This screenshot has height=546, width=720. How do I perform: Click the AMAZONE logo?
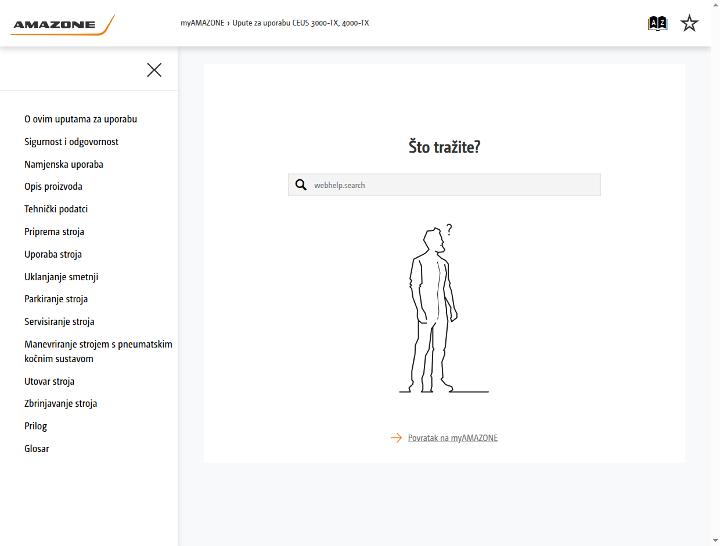62,24
